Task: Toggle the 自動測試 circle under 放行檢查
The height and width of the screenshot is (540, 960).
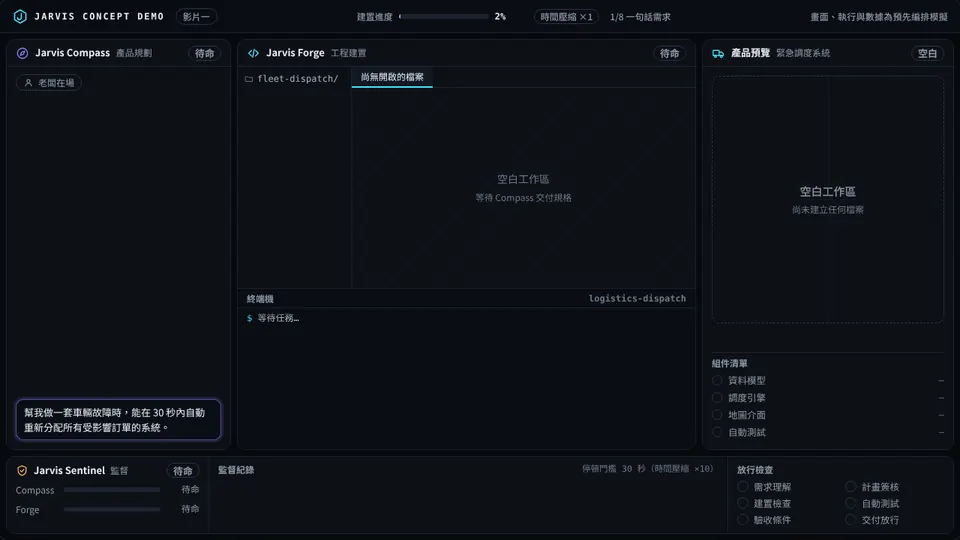Action: point(850,503)
